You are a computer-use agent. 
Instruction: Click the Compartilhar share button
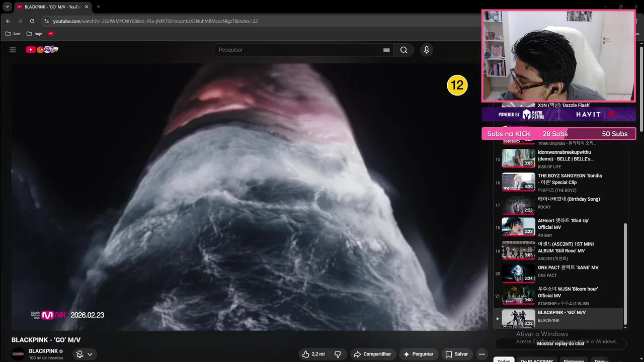pyautogui.click(x=373, y=354)
